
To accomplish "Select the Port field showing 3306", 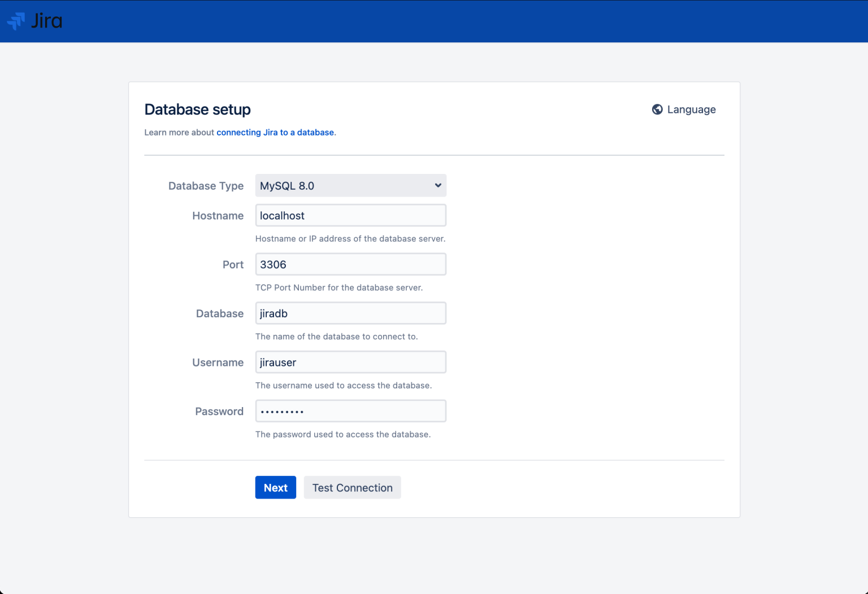I will click(x=350, y=264).
